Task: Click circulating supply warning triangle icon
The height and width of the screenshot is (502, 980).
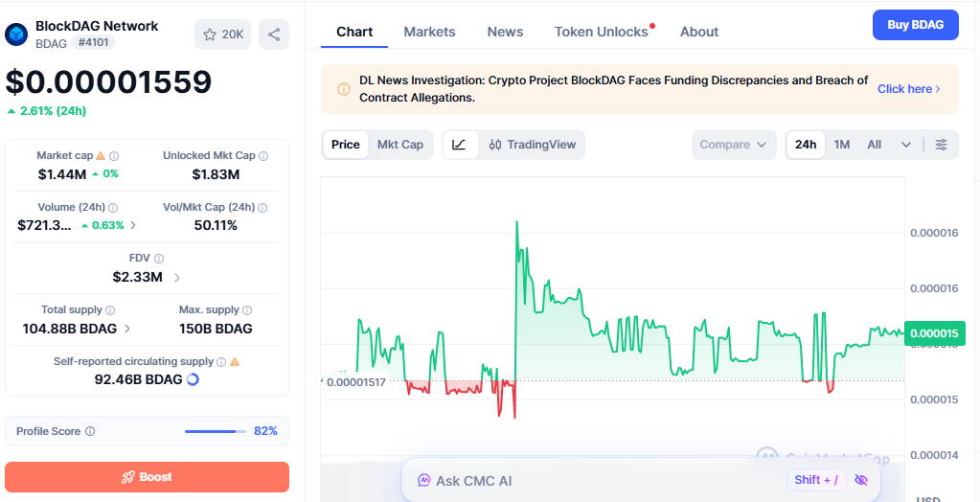Action: [235, 361]
